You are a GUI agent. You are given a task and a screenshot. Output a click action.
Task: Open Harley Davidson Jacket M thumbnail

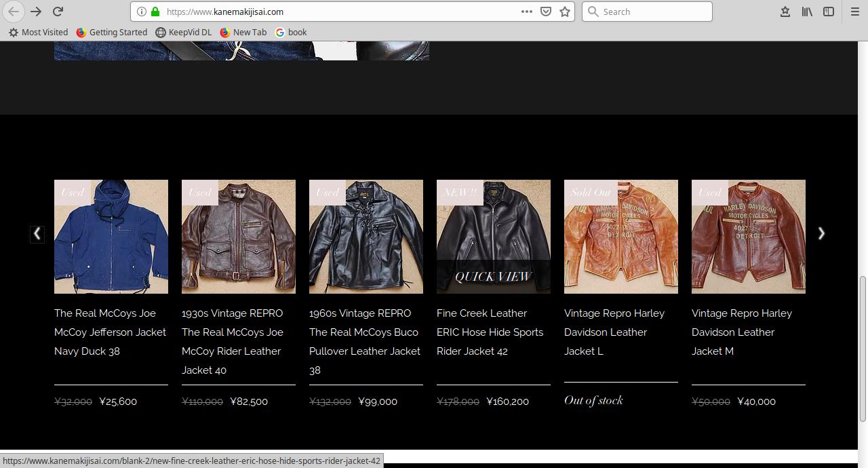[x=749, y=237]
